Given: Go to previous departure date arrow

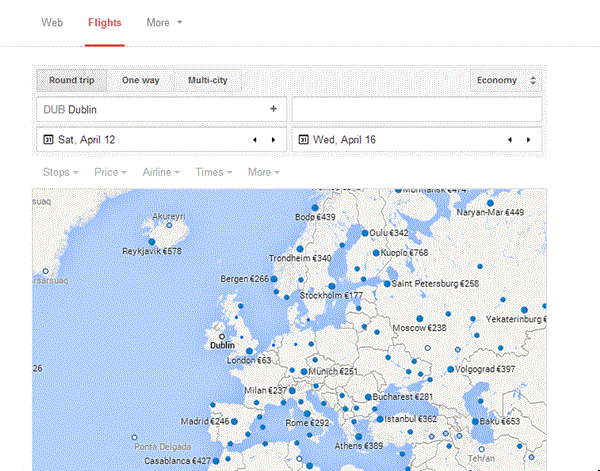Looking at the screenshot, I should tap(255, 140).
